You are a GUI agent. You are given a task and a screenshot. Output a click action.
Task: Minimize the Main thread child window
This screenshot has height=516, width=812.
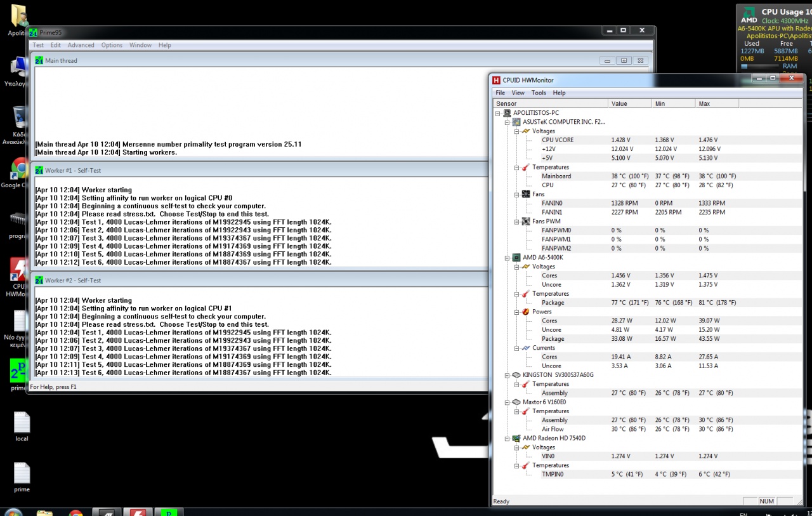[x=607, y=61]
